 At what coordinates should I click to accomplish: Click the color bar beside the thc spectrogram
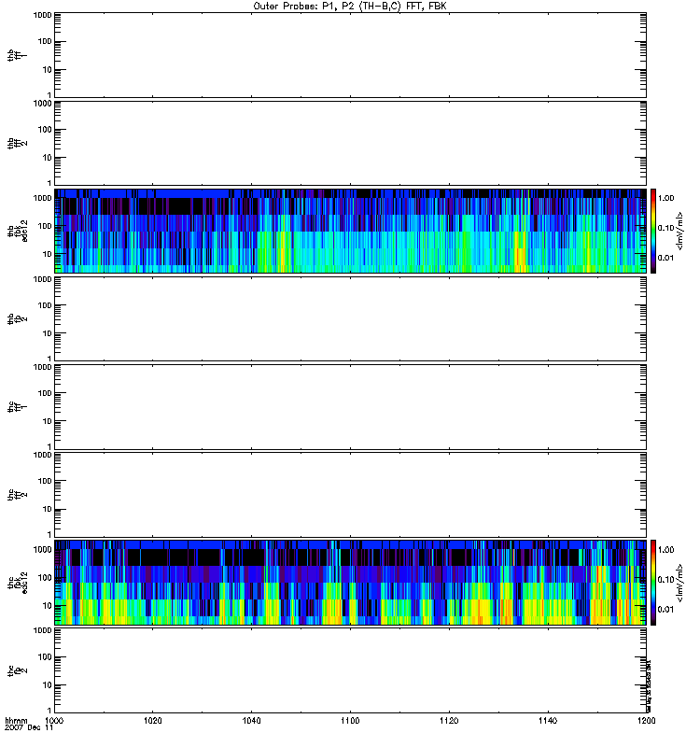pyautogui.click(x=655, y=582)
